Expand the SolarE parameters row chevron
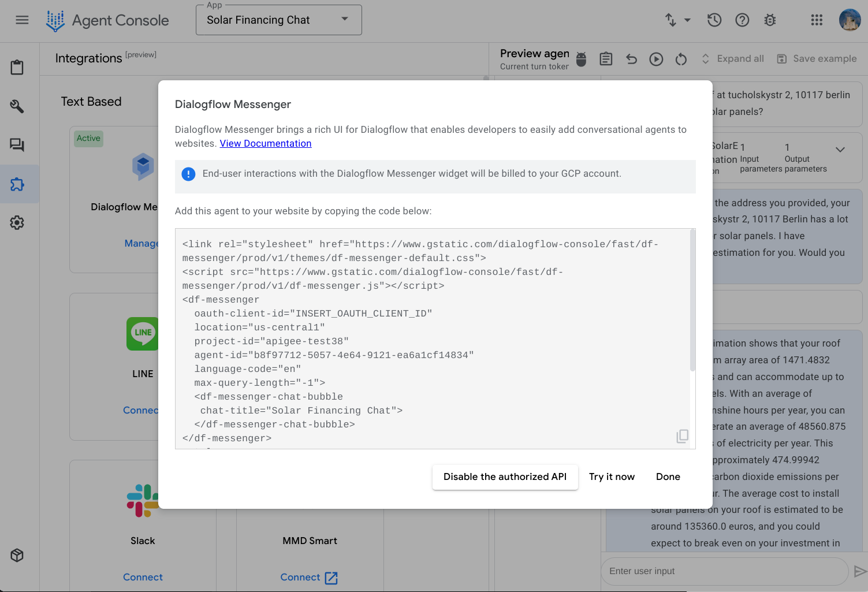 point(840,150)
